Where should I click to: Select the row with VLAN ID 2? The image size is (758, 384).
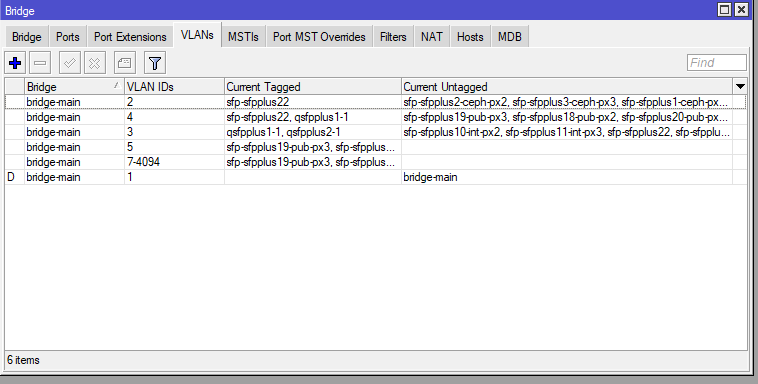tap(376, 102)
